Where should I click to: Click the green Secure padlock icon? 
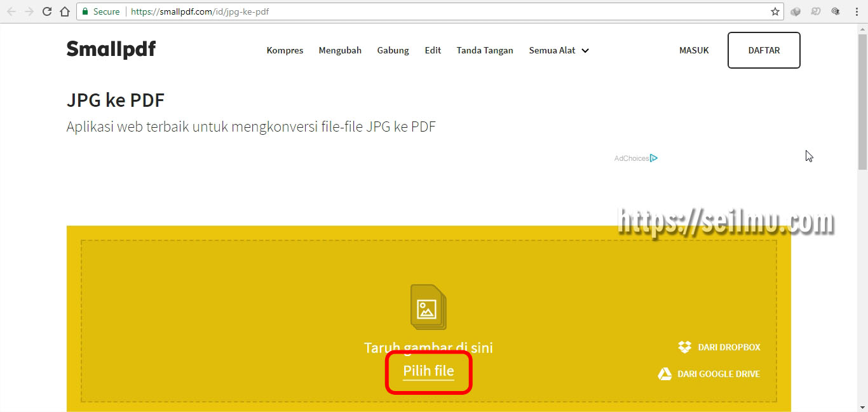tap(85, 11)
